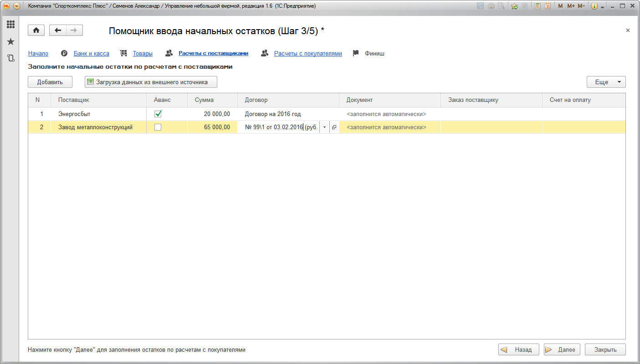Open the Calculator from the title bar

click(x=538, y=6)
